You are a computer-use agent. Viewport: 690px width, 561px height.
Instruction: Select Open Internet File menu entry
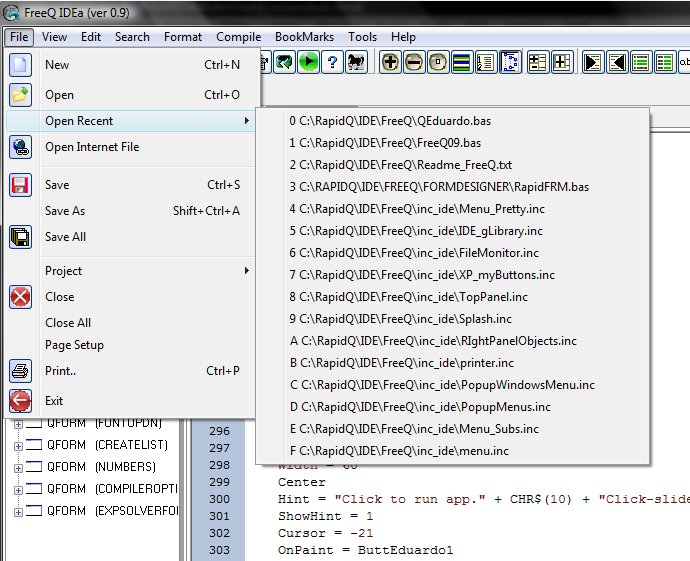tap(131, 147)
